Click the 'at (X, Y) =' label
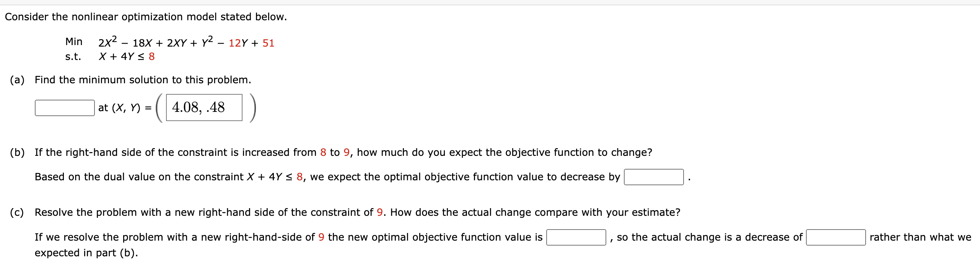 click(x=125, y=108)
